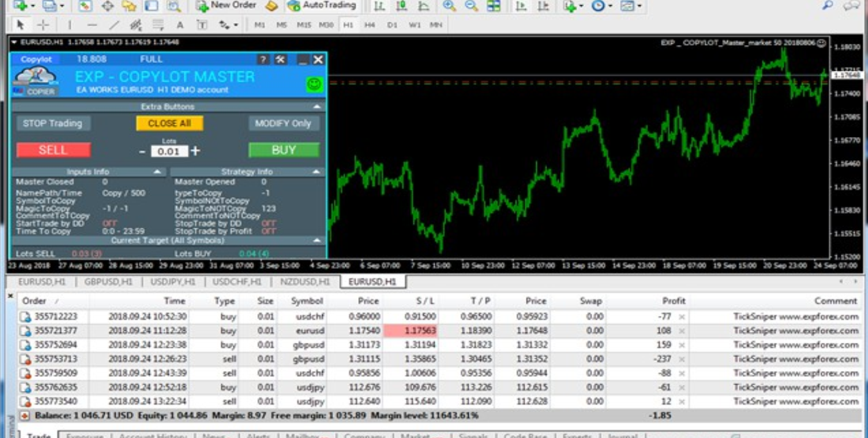Tile windows using the grid icon
Screen dimensions: 868x438
click(x=493, y=6)
